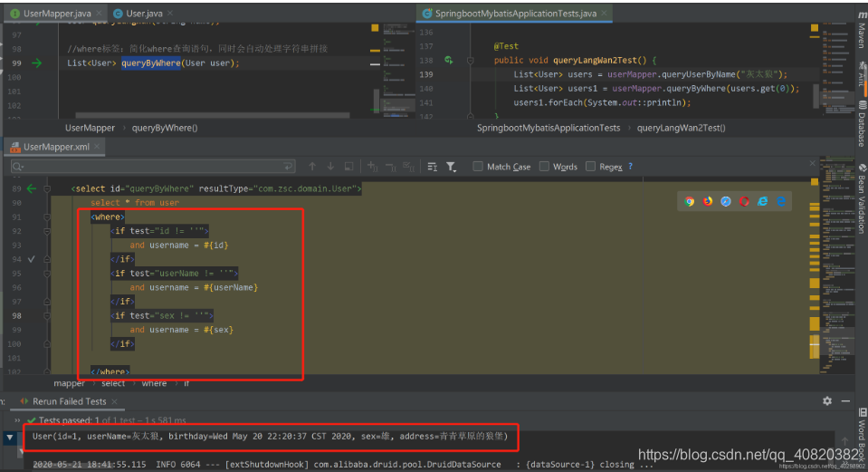The height and width of the screenshot is (472, 868).
Task: Collapse the if userName fold on line 95
Action: click(x=47, y=274)
